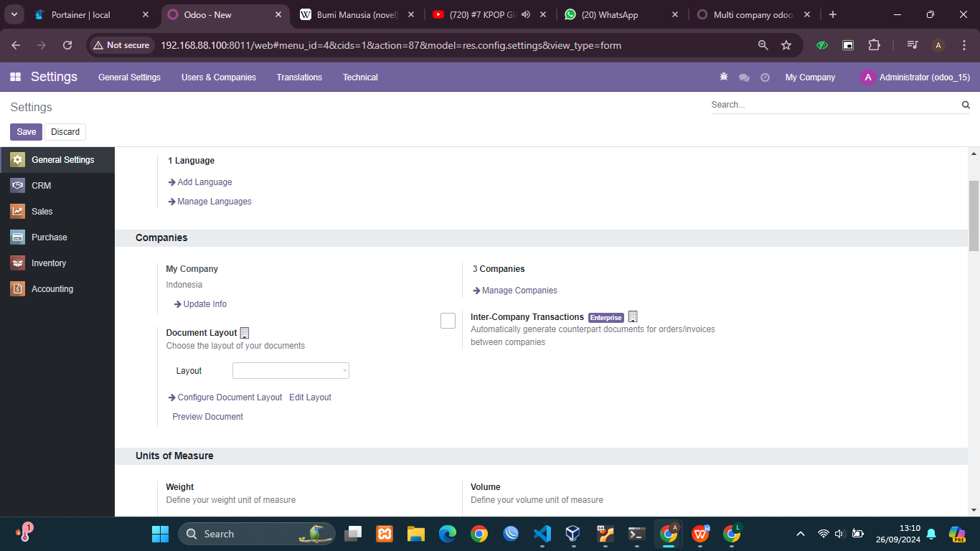The width and height of the screenshot is (980, 551).
Task: Open the Technical menu
Action: (x=360, y=77)
